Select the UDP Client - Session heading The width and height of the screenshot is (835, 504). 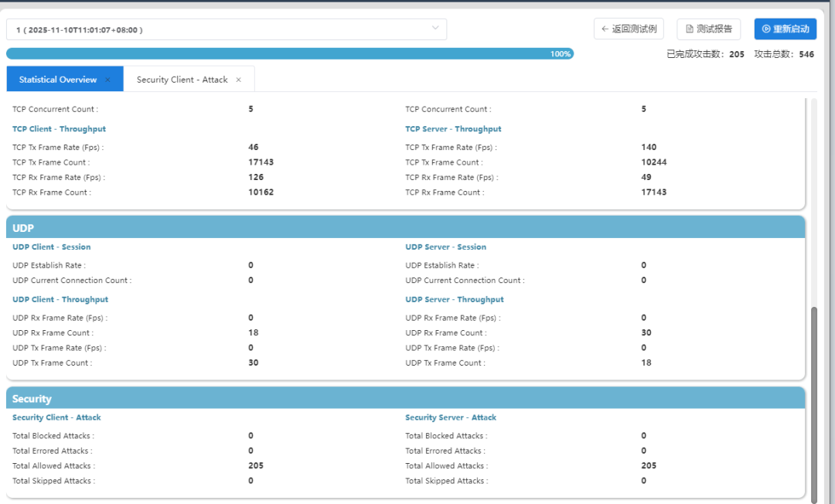[x=51, y=247]
